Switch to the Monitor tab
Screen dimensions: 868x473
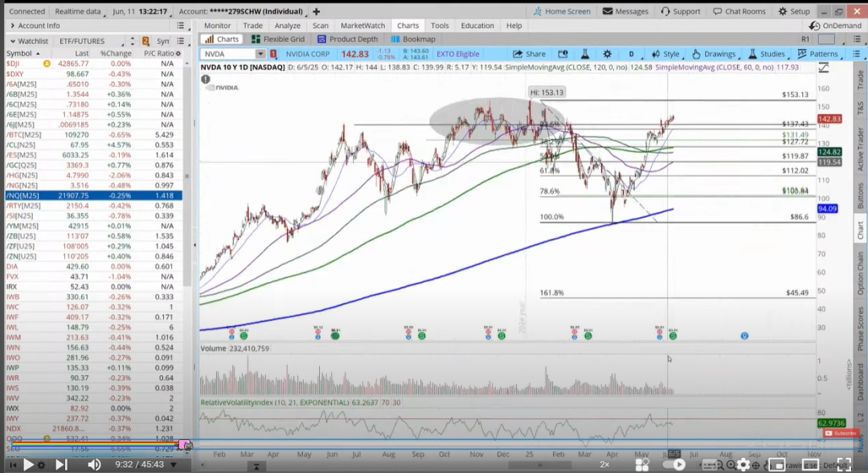click(217, 26)
